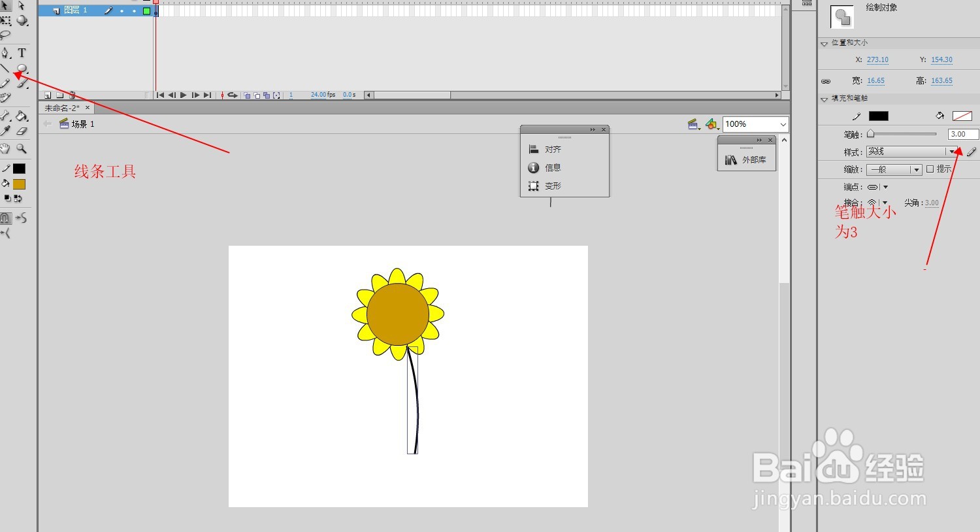The width and height of the screenshot is (980, 532).
Task: Toggle the Snap to Objects magnet
Action: point(6,218)
